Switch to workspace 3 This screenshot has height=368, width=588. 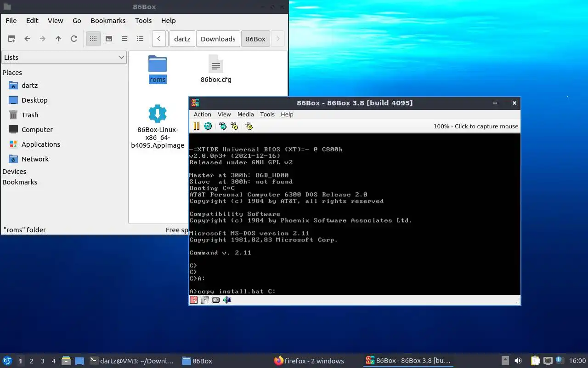pos(42,361)
